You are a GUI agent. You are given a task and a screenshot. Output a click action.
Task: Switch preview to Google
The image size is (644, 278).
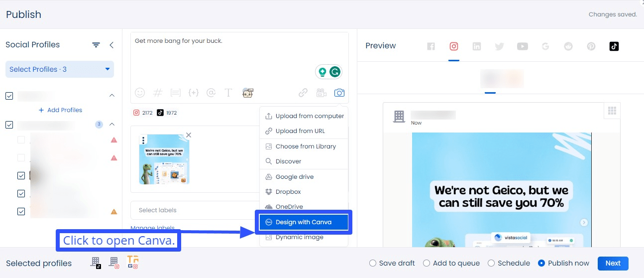click(545, 46)
